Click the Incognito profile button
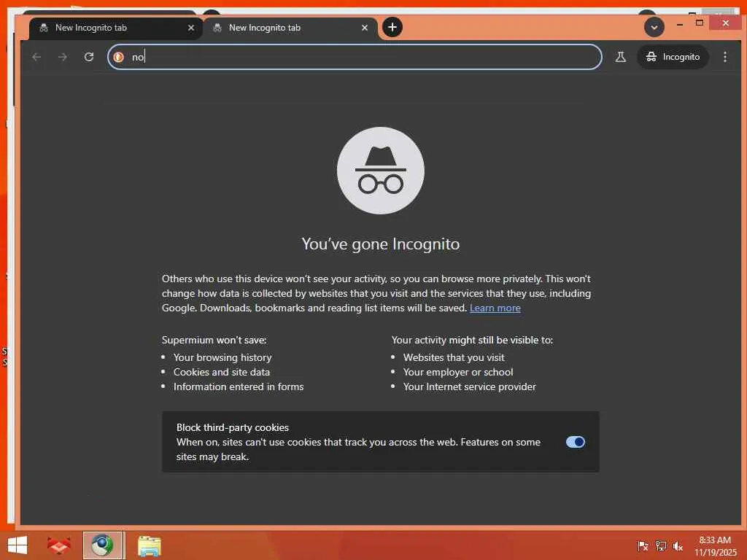The height and width of the screenshot is (560, 747). (x=673, y=57)
